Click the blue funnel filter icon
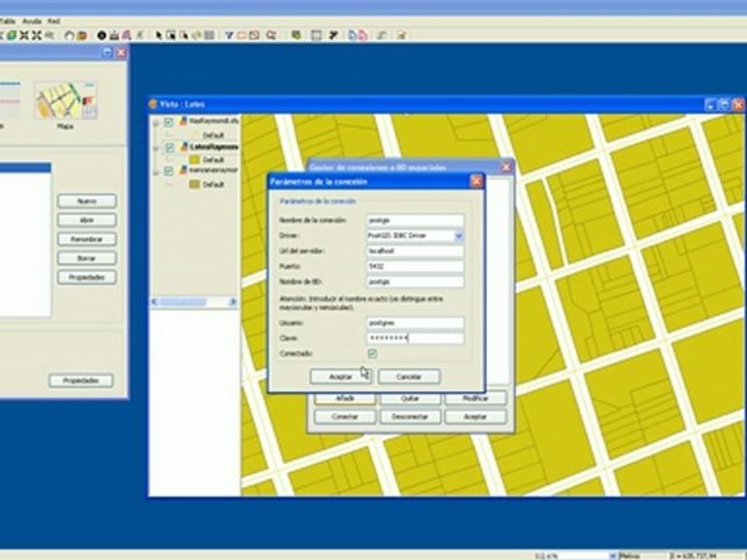This screenshot has height=560, width=747. [229, 35]
